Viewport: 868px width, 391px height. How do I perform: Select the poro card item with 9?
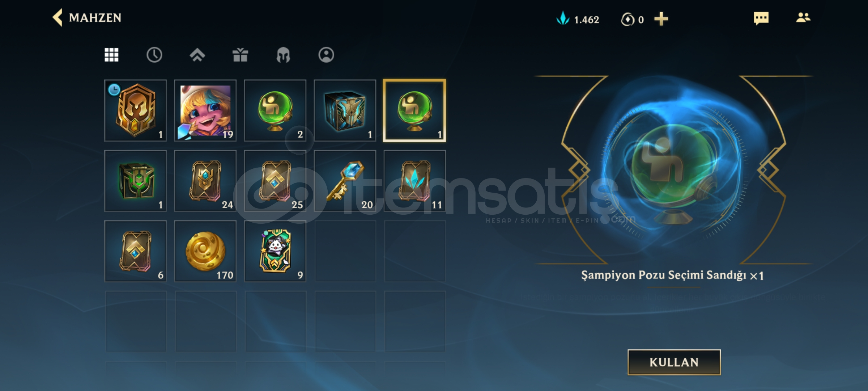[x=275, y=251]
